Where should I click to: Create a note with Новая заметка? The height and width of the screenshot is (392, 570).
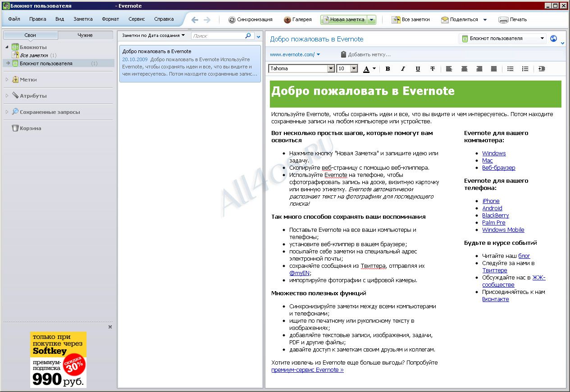(343, 20)
